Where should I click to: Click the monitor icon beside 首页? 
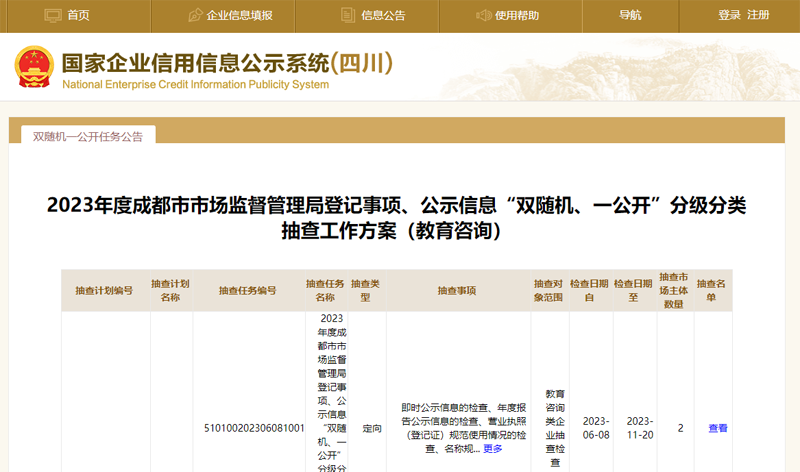pos(53,16)
